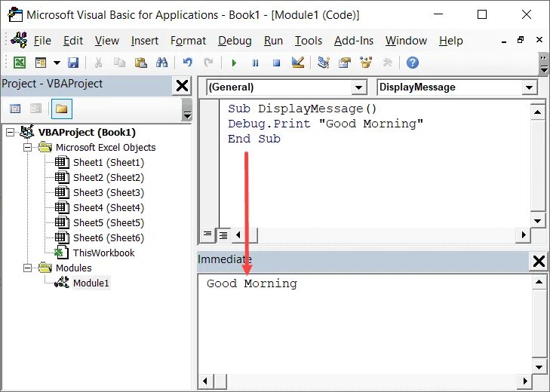
Task: Click the Toolbox wrench icon
Action: [387, 63]
